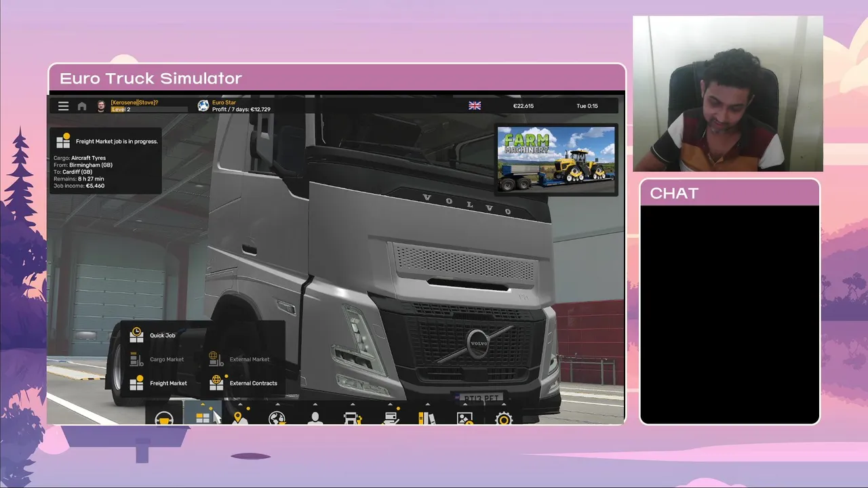
Task: Open the Drive steering wheel icon
Action: pos(164,418)
